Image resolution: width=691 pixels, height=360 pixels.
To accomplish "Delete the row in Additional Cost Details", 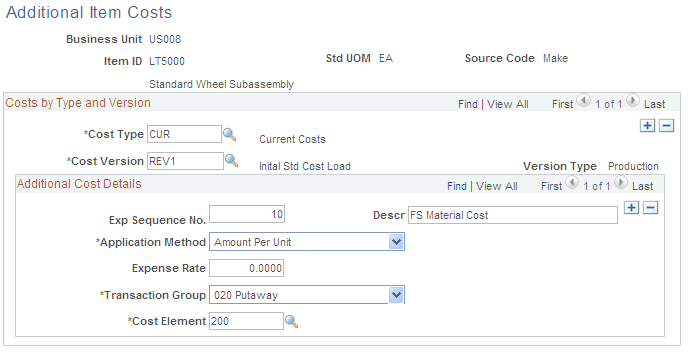I will (x=650, y=208).
